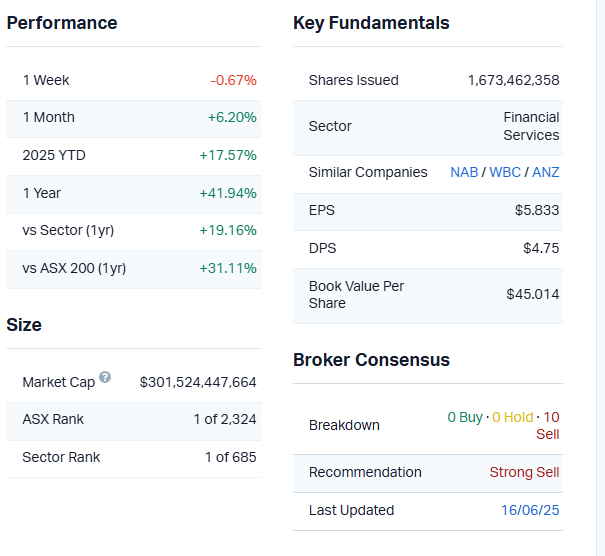
Task: Click the Market Cap help question-mark icon
Action: pos(105,378)
